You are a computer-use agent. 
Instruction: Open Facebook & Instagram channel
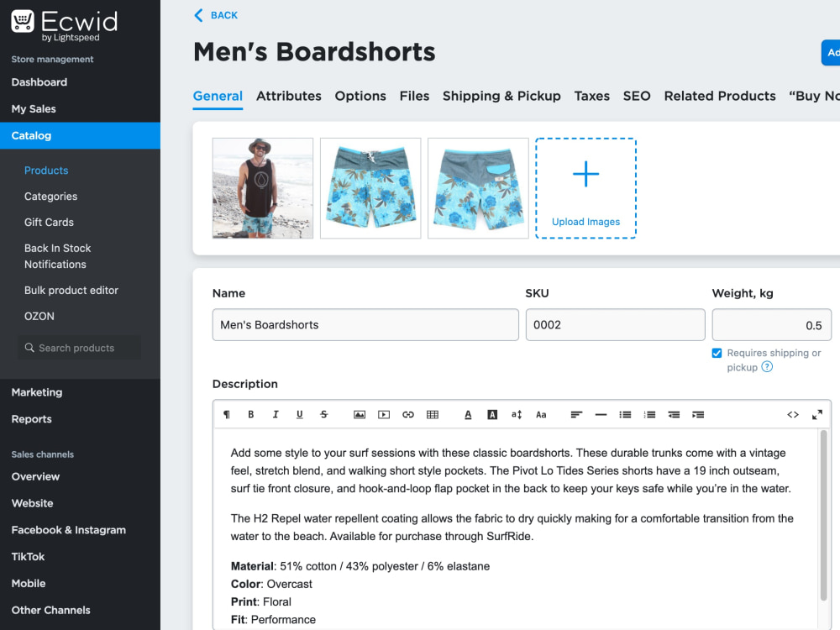[69, 530]
